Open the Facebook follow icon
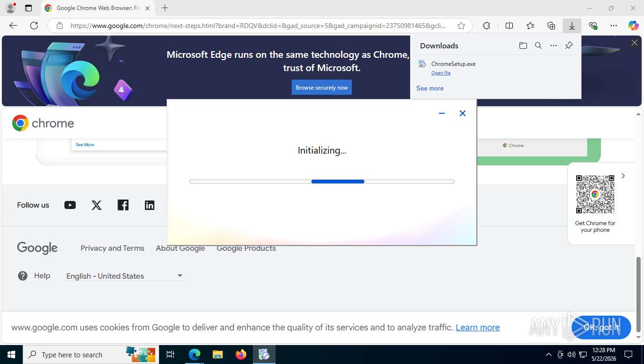The width and height of the screenshot is (644, 364). pos(123,205)
